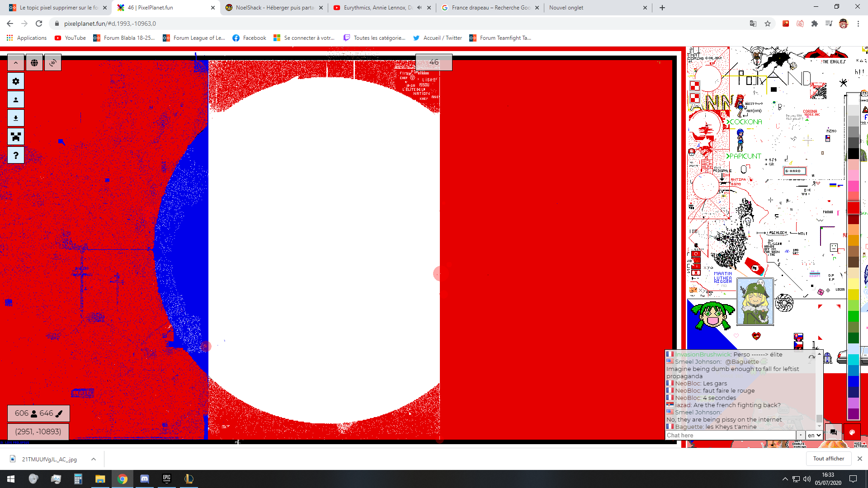
Task: Click the download canvas icon
Action: coord(16,118)
